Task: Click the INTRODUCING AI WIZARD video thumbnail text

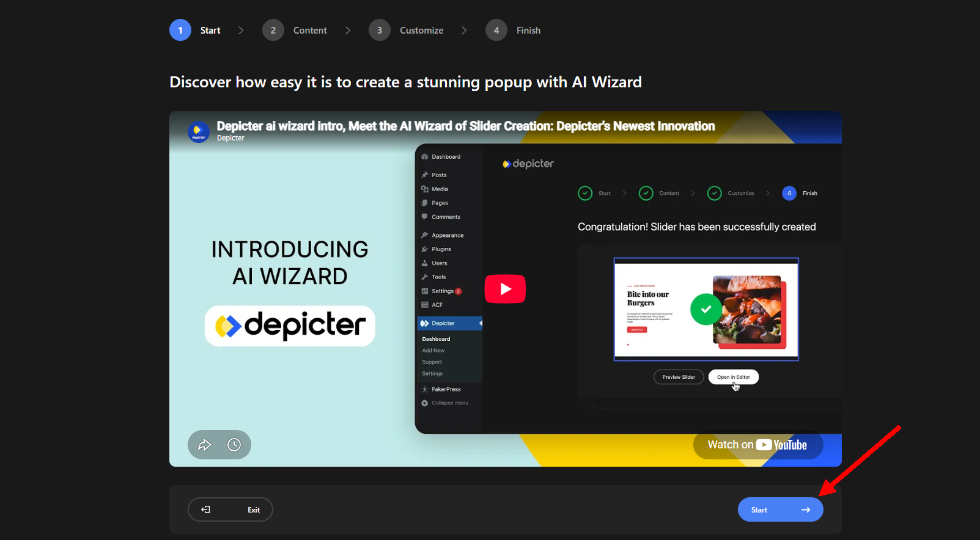Action: 290,263
